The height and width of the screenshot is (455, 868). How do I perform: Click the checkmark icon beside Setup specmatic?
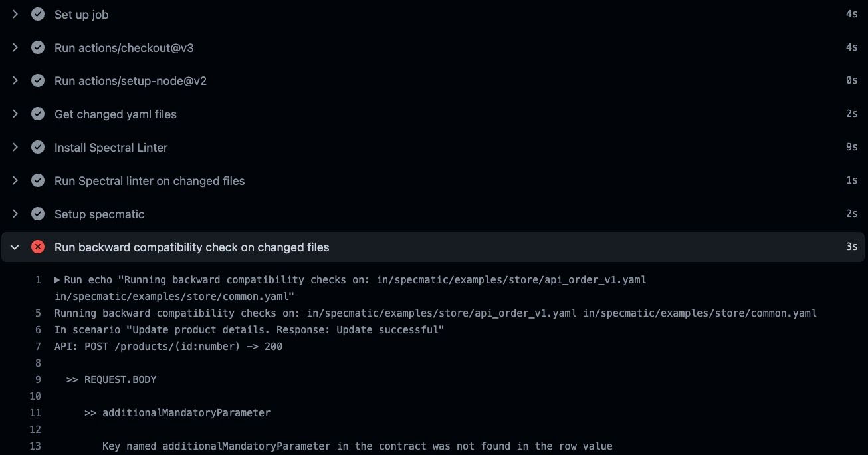pyautogui.click(x=38, y=214)
